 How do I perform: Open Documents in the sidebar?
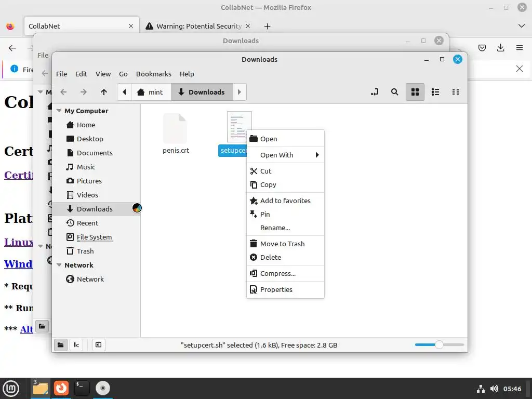point(97,153)
